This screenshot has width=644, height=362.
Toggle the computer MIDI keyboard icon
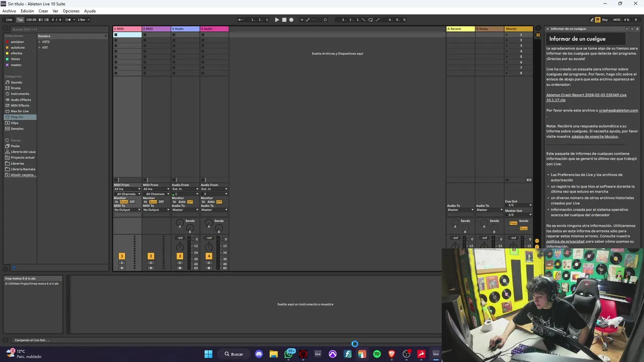pyautogui.click(x=598, y=20)
